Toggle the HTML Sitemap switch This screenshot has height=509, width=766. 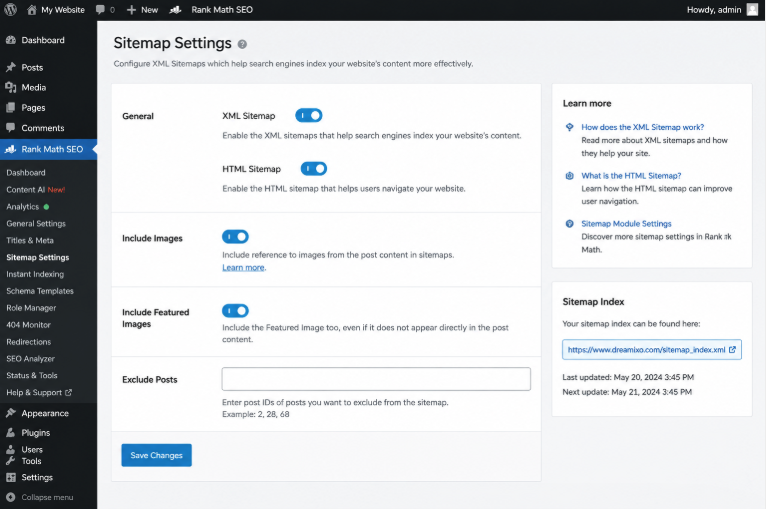(314, 169)
